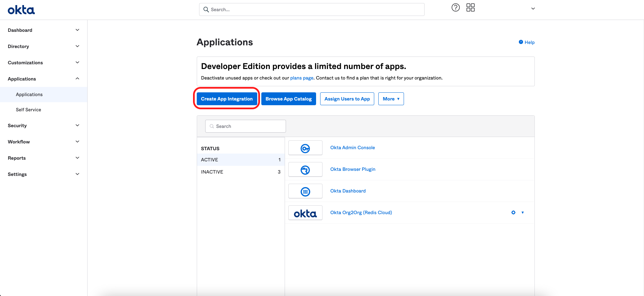Click the gear icon for Okta Org2Org
The width and height of the screenshot is (644, 296).
pos(513,212)
